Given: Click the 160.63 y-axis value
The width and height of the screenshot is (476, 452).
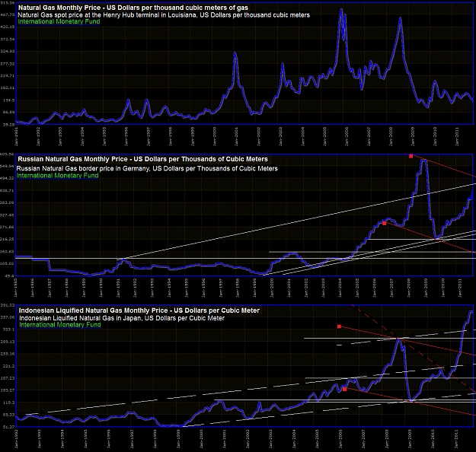Looking at the screenshot, I should tap(8, 251).
